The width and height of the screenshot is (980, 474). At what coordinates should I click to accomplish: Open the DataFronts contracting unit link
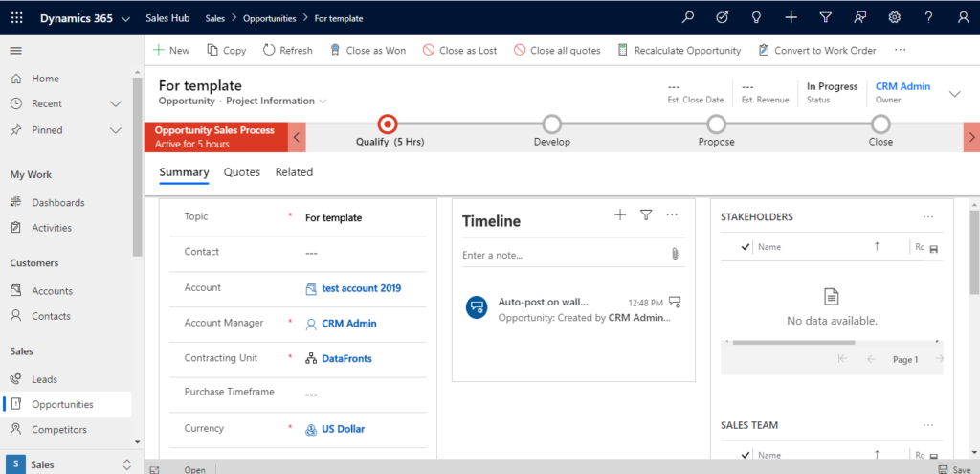click(x=346, y=358)
